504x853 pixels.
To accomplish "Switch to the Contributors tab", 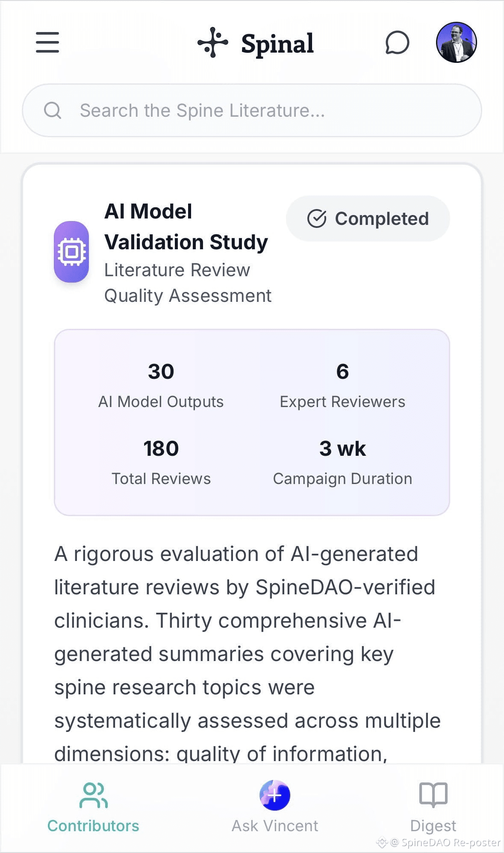I will 93,808.
